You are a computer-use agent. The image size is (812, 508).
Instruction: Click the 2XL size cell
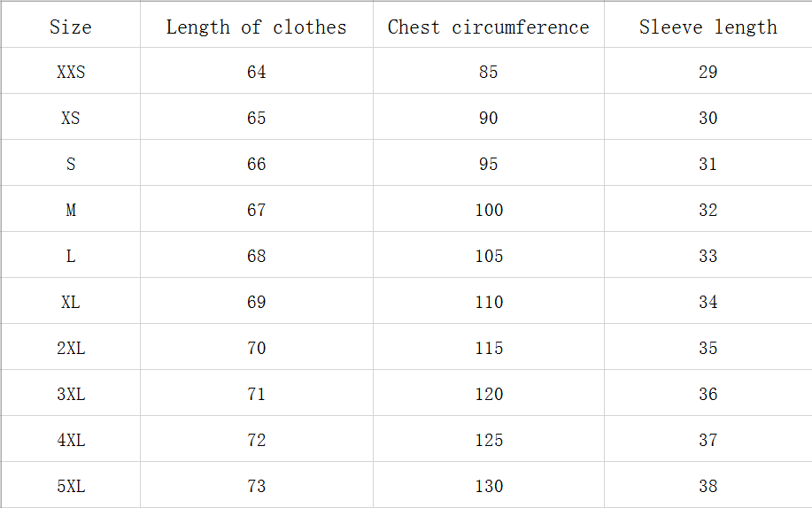pyautogui.click(x=71, y=349)
